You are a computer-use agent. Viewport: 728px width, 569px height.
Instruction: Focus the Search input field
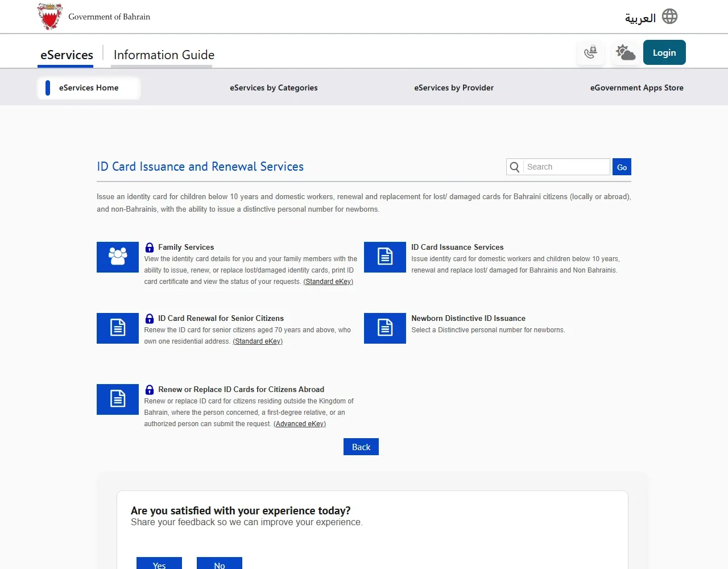(566, 167)
